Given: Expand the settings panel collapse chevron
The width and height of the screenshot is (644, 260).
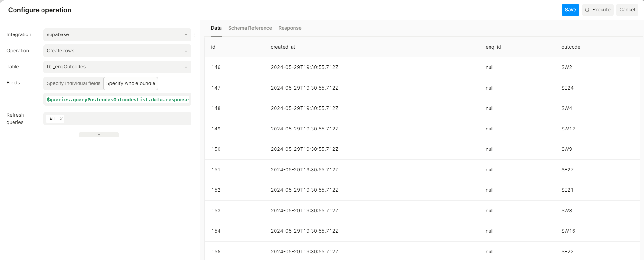Looking at the screenshot, I should (x=99, y=135).
